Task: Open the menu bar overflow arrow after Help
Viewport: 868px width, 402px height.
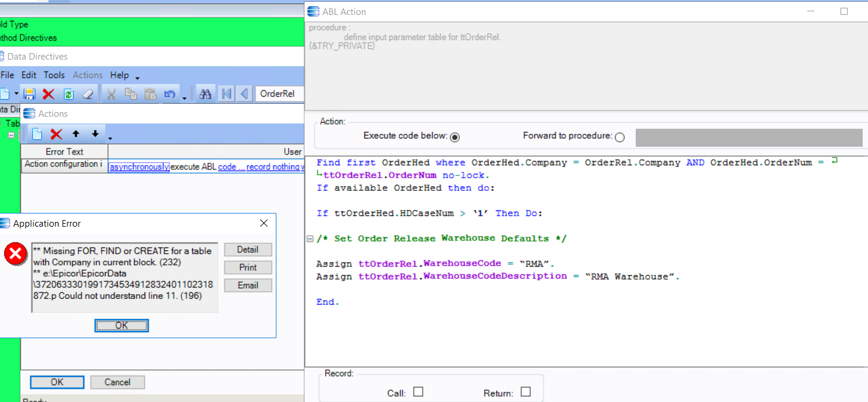Action: (x=137, y=78)
